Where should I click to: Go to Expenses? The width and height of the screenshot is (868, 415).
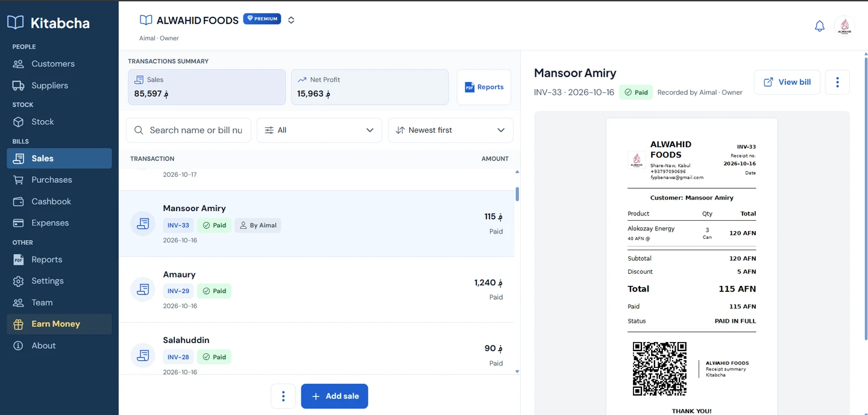click(59, 223)
